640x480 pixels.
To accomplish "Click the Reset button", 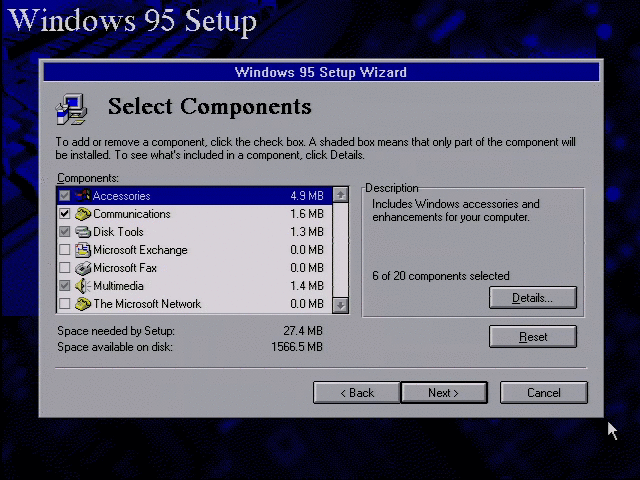I will (533, 337).
